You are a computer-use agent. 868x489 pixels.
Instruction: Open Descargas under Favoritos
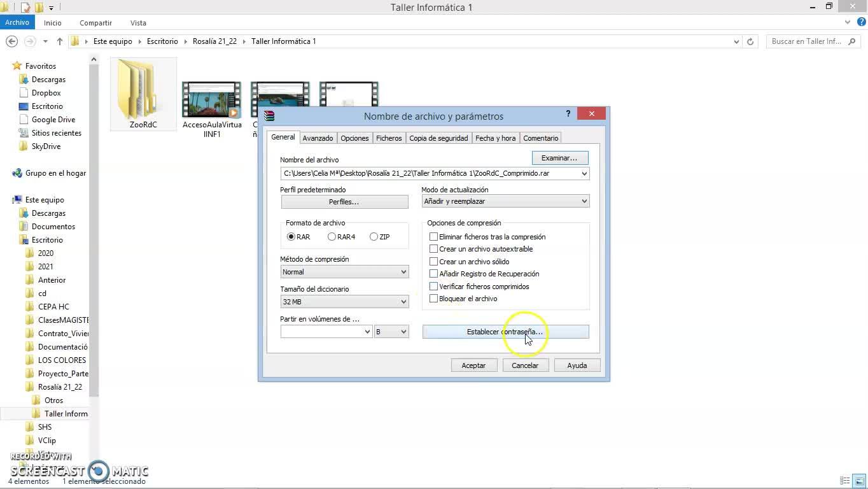click(x=48, y=80)
